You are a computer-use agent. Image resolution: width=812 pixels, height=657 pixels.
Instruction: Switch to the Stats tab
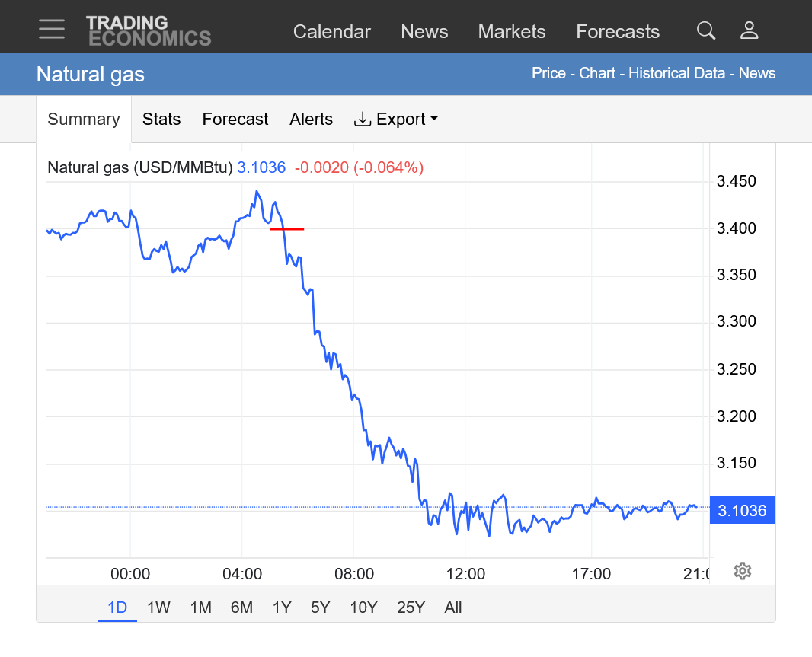[161, 120]
